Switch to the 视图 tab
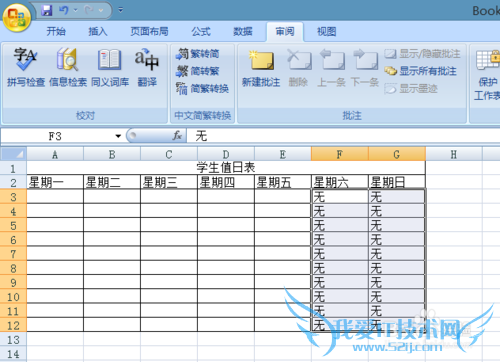 327,32
